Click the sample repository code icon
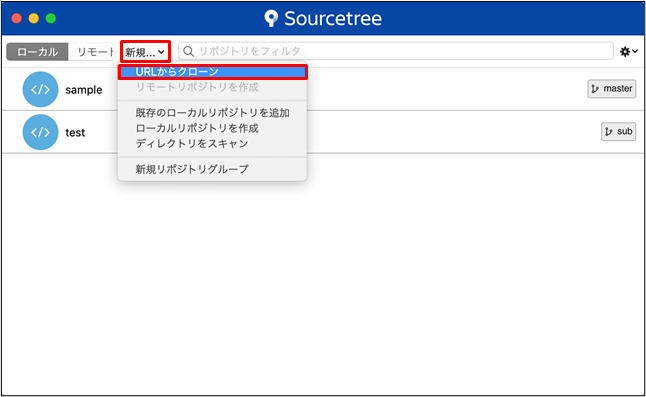Viewport: 646px width, 397px height. coord(40,89)
